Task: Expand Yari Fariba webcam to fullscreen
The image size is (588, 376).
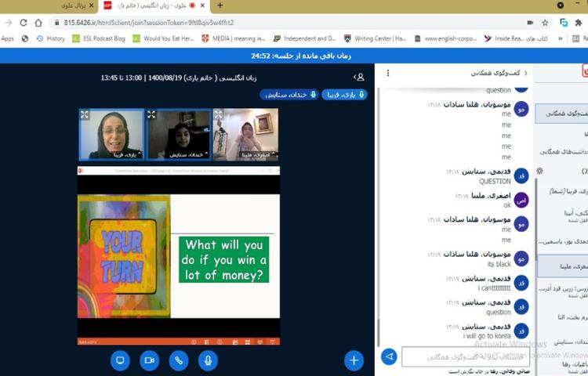Action: click(x=85, y=114)
